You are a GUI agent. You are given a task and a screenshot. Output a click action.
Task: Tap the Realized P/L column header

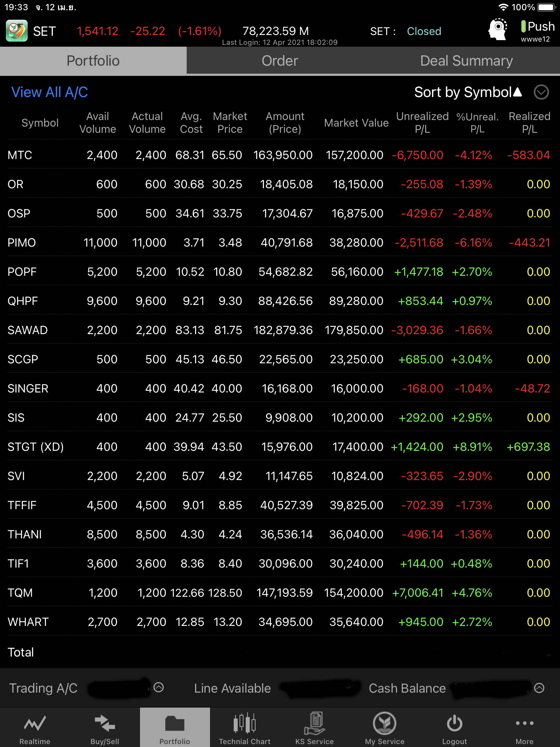point(529,123)
